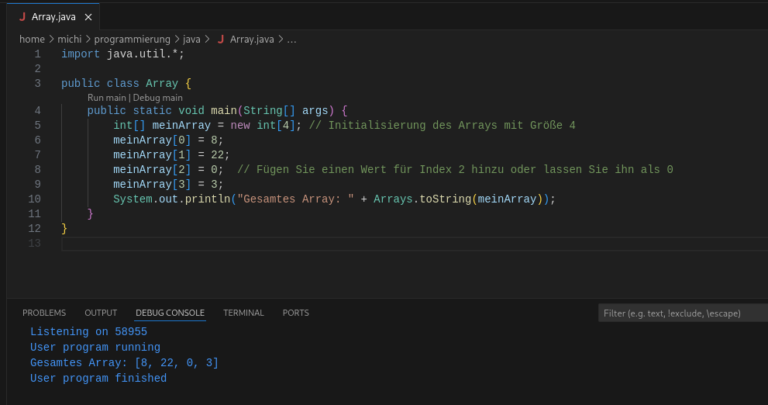The height and width of the screenshot is (405, 768).
Task: Click the Java file icon in breadcrumbs
Action: point(220,39)
